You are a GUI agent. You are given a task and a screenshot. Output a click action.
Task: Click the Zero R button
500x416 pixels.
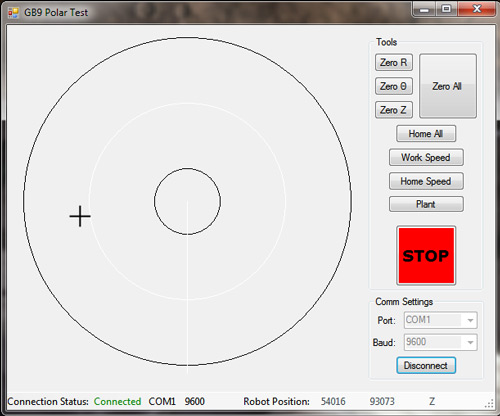[x=394, y=62]
